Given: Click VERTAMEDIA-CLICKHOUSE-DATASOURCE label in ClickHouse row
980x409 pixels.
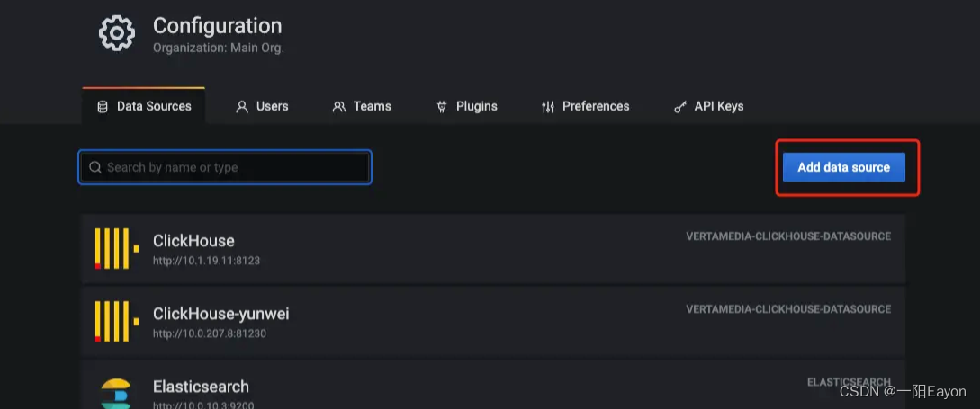Looking at the screenshot, I should pyautogui.click(x=788, y=236).
